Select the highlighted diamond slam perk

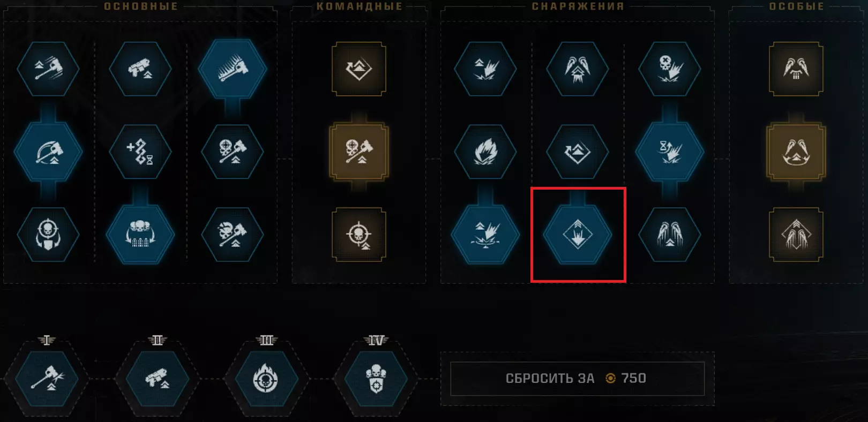[x=578, y=235]
